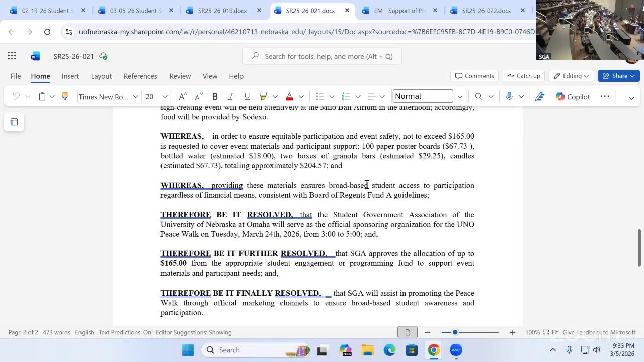Open the More options ellipsis
The height and width of the screenshot is (362, 644).
point(605,96)
